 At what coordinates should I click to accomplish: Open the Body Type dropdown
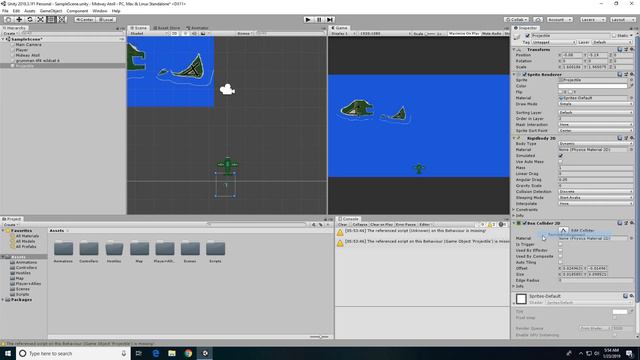coord(596,144)
